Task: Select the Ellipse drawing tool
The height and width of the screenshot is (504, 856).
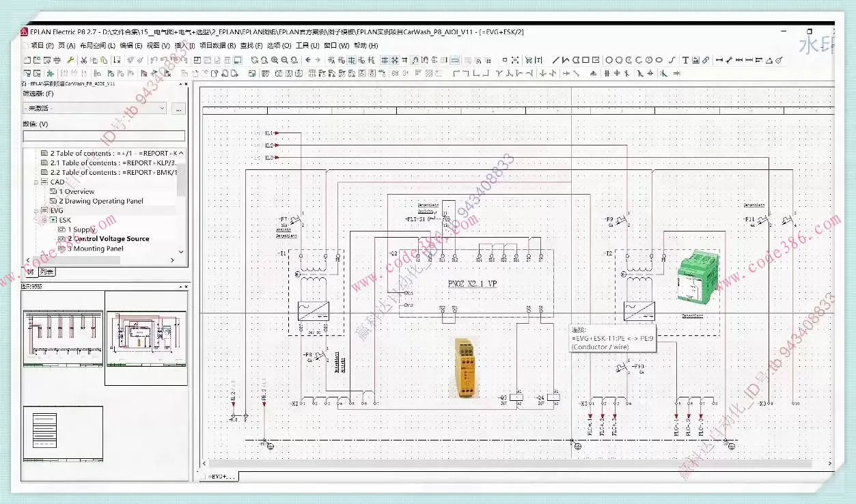Action: [659, 60]
